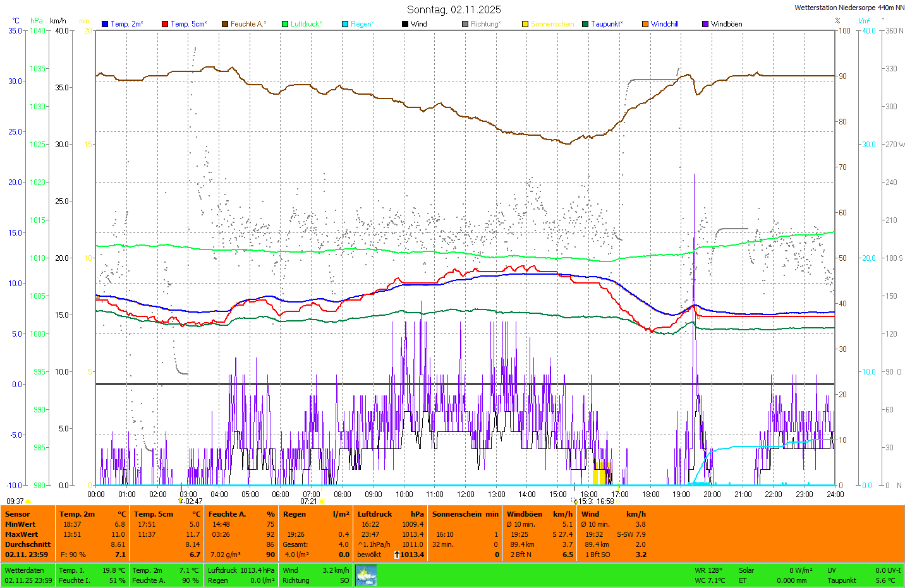Click the sun icon next to 09:37
The width and height of the screenshot is (905, 588).
(x=28, y=501)
